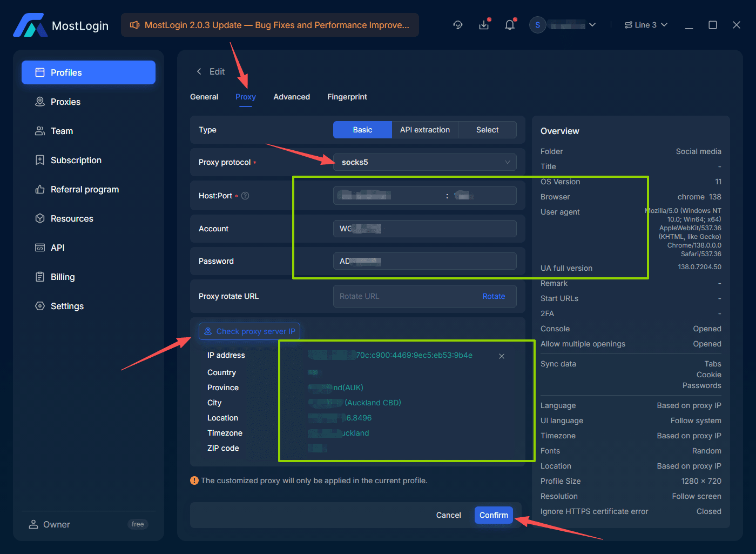
Task: Choose the Select proxy type
Action: click(488, 130)
